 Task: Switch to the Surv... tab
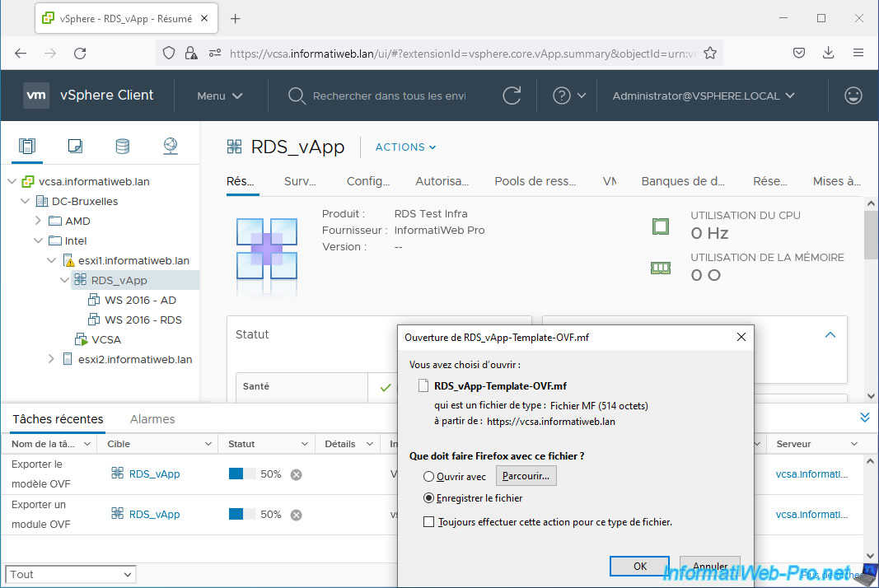coord(300,181)
